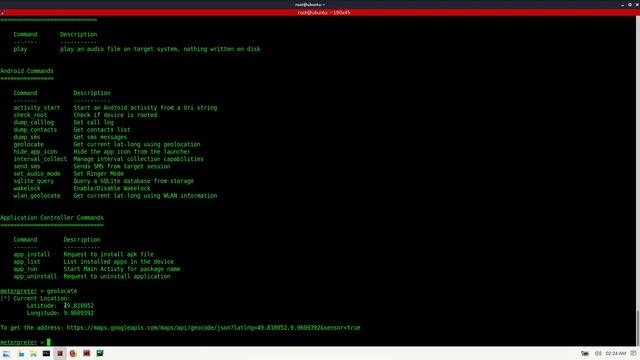
Task: Click the red terminal tab title bar
Action: pyautogui.click(x=320, y=13)
